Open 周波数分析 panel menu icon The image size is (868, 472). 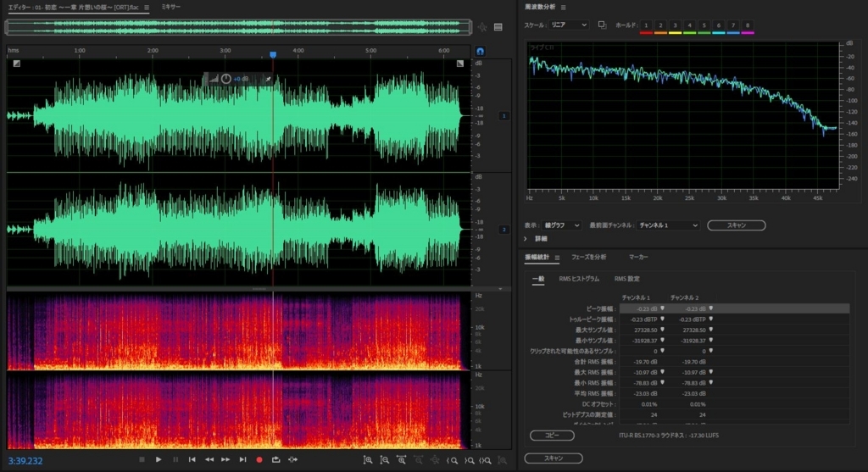point(563,7)
